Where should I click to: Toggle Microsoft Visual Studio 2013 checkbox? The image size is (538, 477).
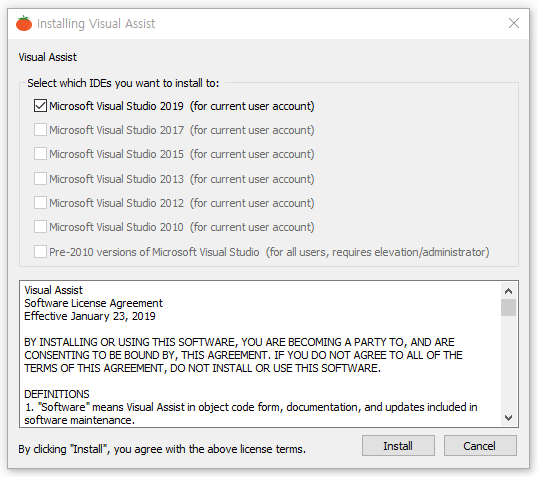[40, 179]
